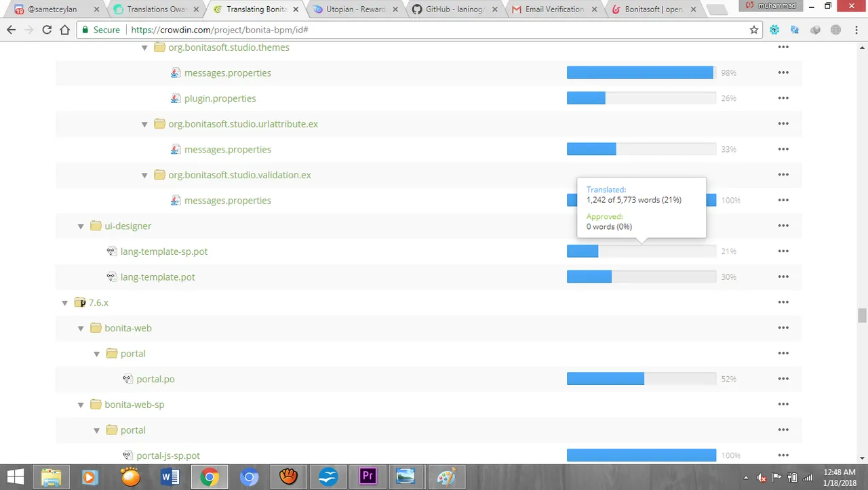Click the 98% progress percentage label
The height and width of the screenshot is (490, 868).
point(729,73)
